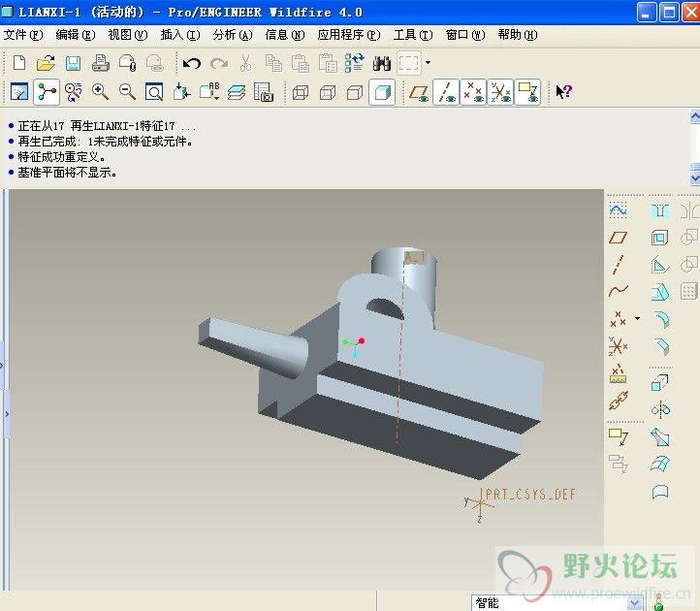Launch the View Manager icon
Screen dimensions: 700x611
coord(264,92)
